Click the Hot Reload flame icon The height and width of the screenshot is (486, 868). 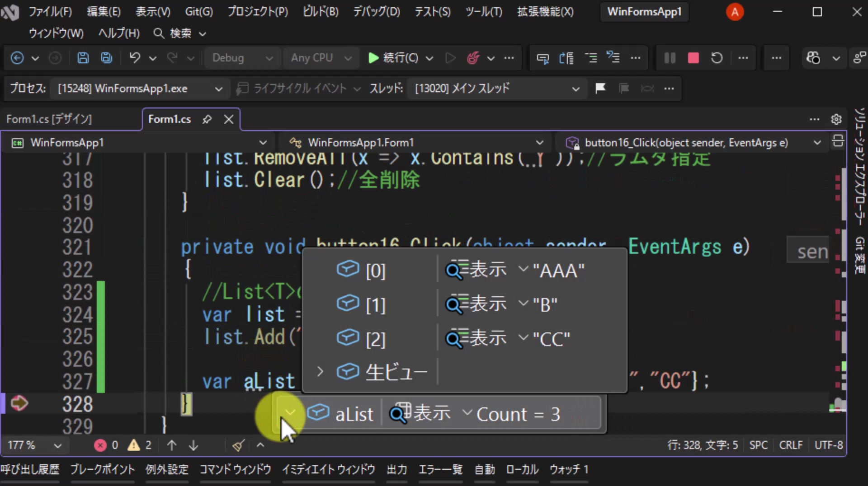point(473,58)
